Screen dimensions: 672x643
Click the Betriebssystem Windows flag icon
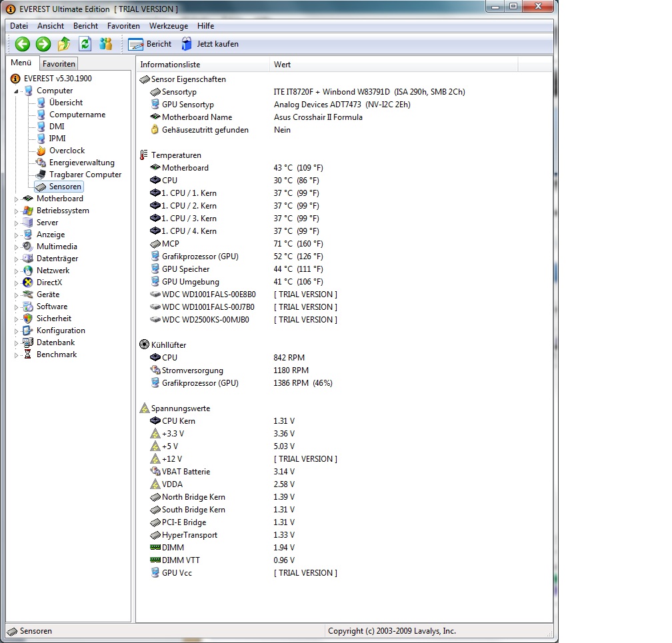(28, 211)
